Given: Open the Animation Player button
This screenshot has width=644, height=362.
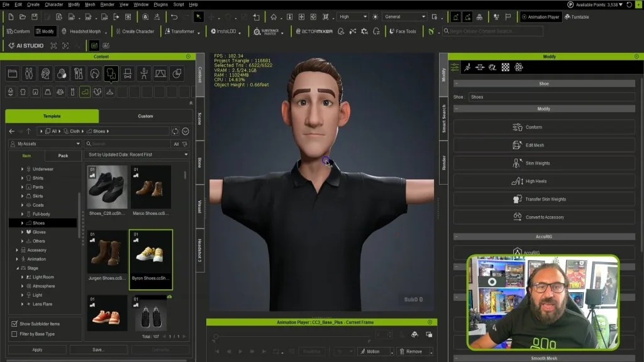Looking at the screenshot, I should 540,17.
